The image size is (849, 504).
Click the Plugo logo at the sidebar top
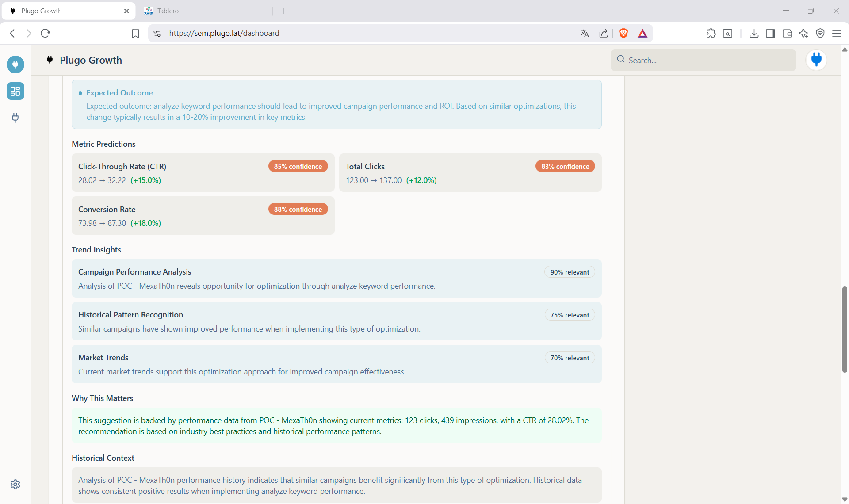(15, 64)
